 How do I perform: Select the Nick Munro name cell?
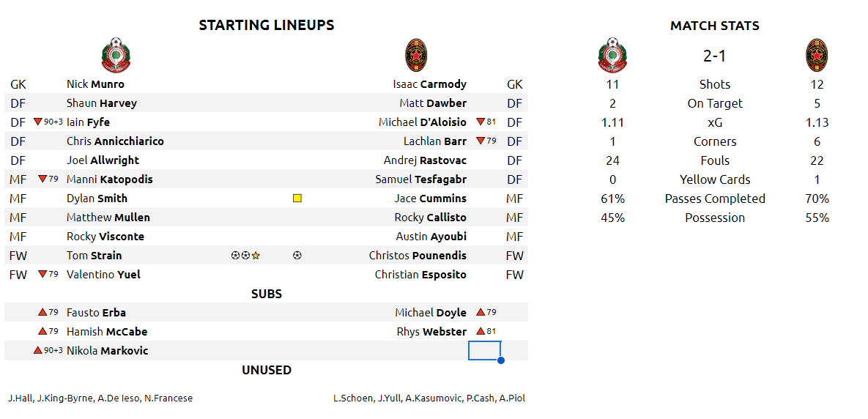95,84
